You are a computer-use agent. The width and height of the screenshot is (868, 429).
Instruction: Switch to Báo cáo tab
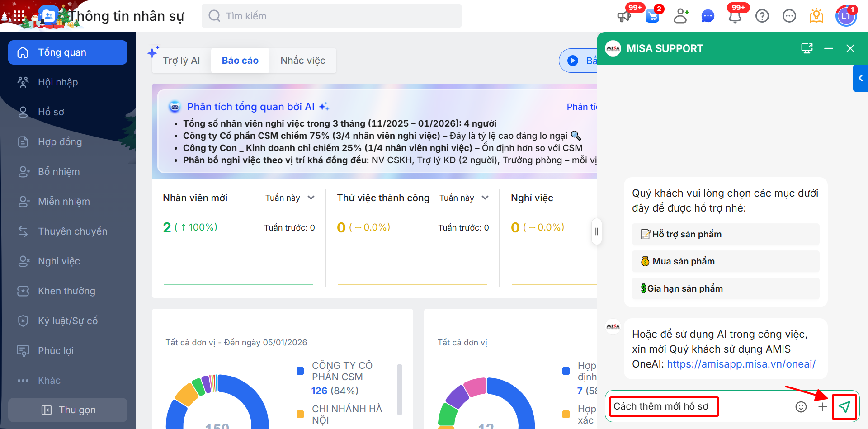click(240, 61)
